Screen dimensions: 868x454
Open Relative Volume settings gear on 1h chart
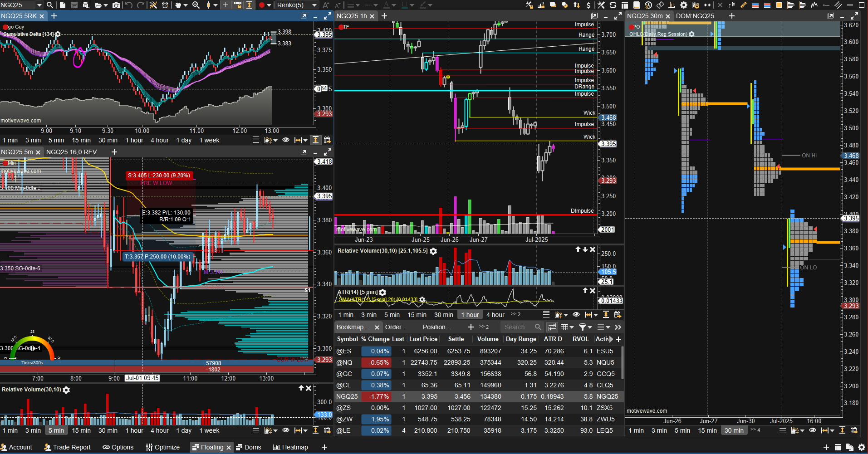click(x=433, y=251)
